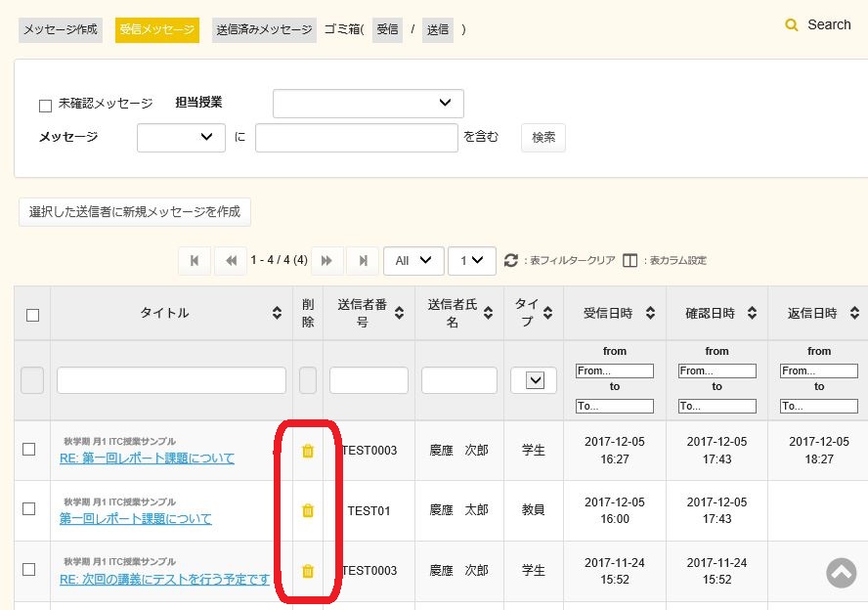Click the title filter text field
The width and height of the screenshot is (868, 610).
click(171, 380)
